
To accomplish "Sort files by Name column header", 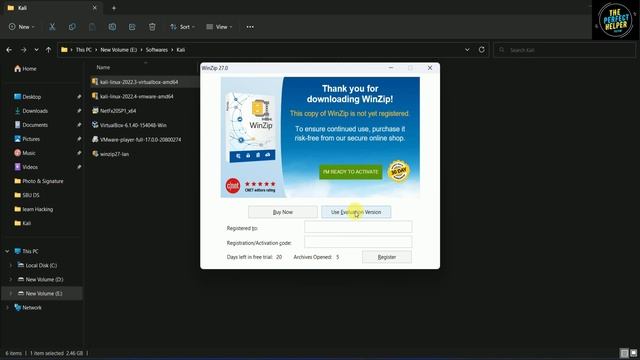I will point(103,67).
